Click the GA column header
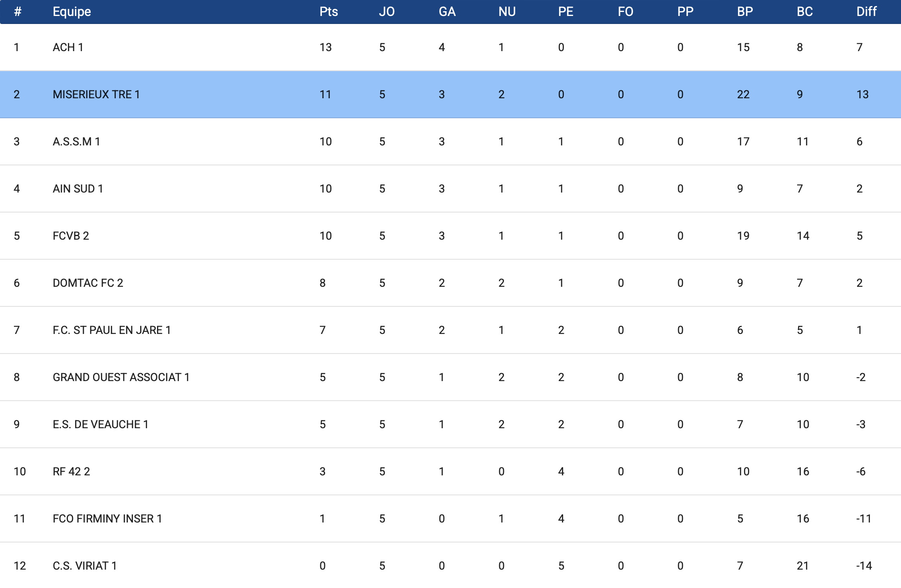The image size is (901, 588). click(447, 12)
